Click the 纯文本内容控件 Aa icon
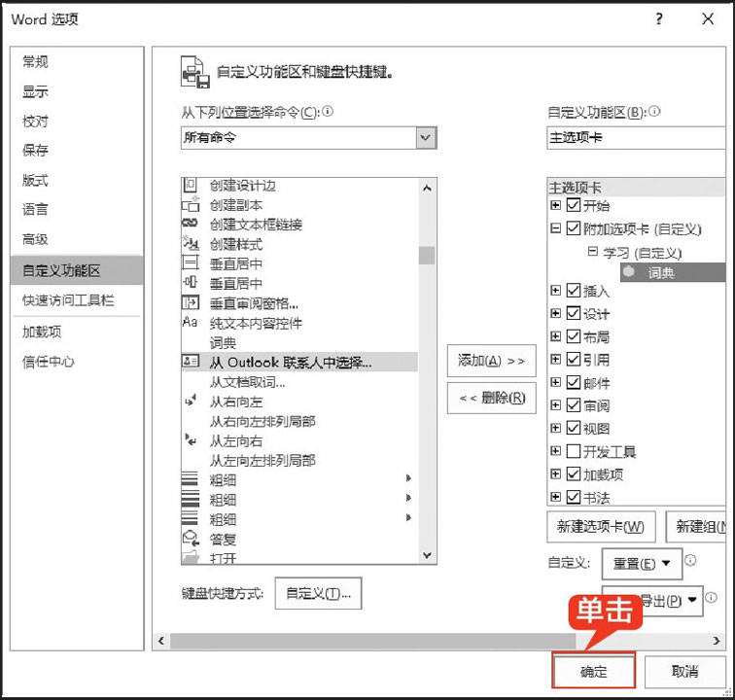 (x=190, y=322)
